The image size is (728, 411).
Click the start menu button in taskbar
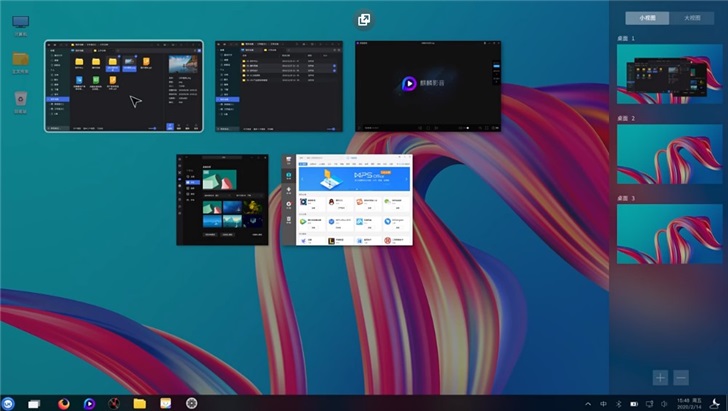coord(9,403)
